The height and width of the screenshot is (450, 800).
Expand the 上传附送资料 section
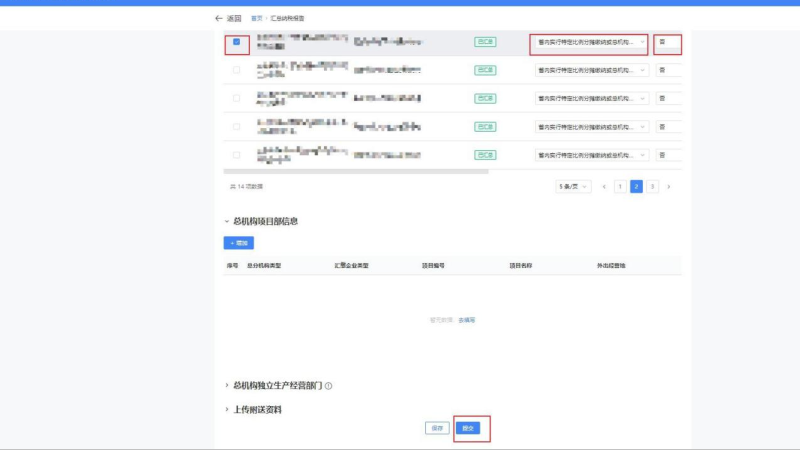[227, 409]
